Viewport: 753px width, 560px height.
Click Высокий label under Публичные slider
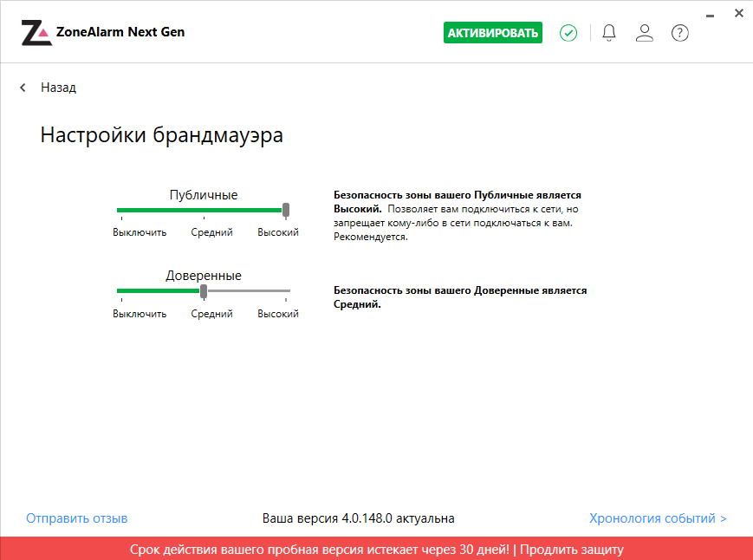pyautogui.click(x=278, y=232)
